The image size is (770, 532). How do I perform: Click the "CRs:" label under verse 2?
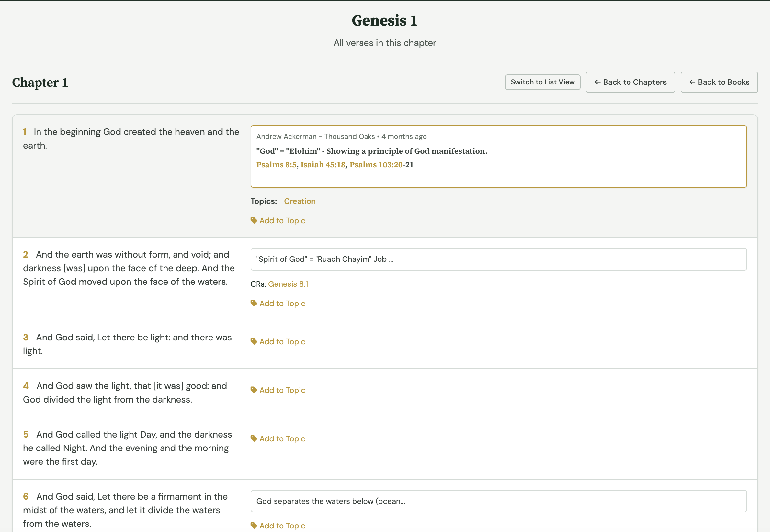tap(258, 284)
